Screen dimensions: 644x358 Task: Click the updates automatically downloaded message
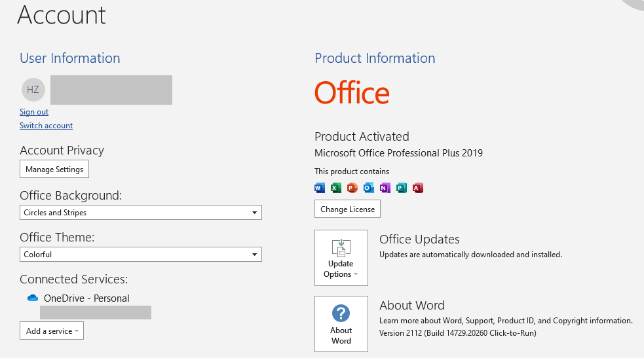[470, 255]
